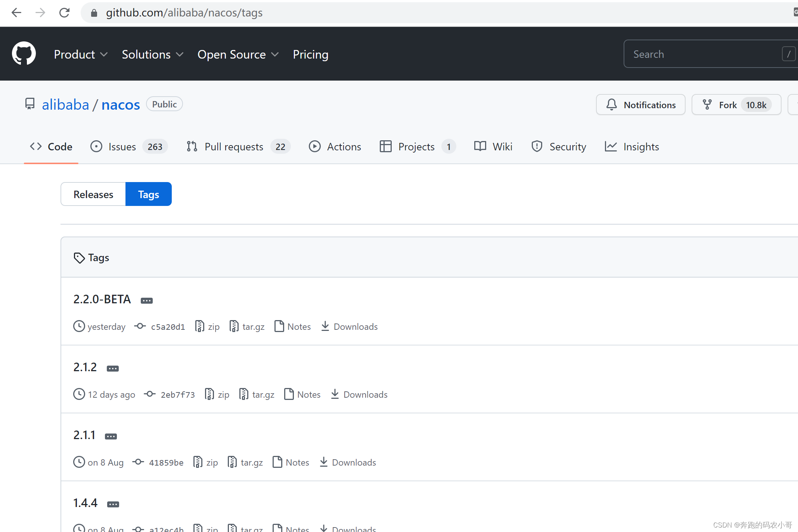
Task: Switch to the Releases tab
Action: (x=93, y=194)
